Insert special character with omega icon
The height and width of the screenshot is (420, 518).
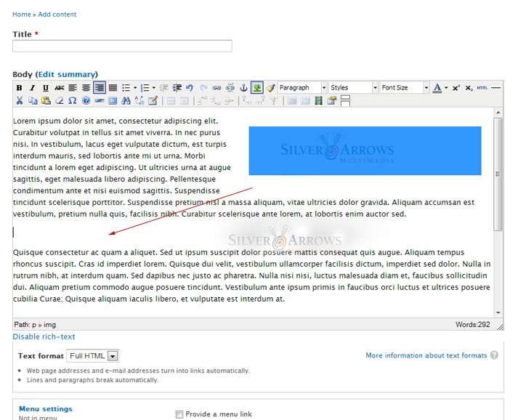coord(73,100)
